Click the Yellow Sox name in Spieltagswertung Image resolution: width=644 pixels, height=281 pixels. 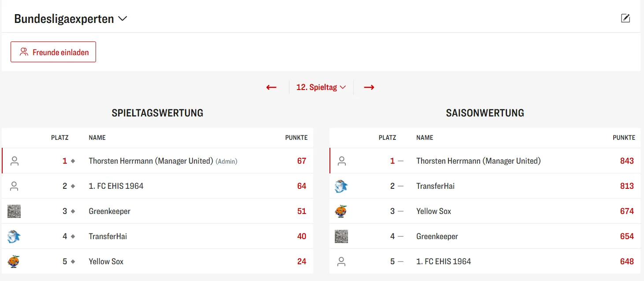click(106, 262)
